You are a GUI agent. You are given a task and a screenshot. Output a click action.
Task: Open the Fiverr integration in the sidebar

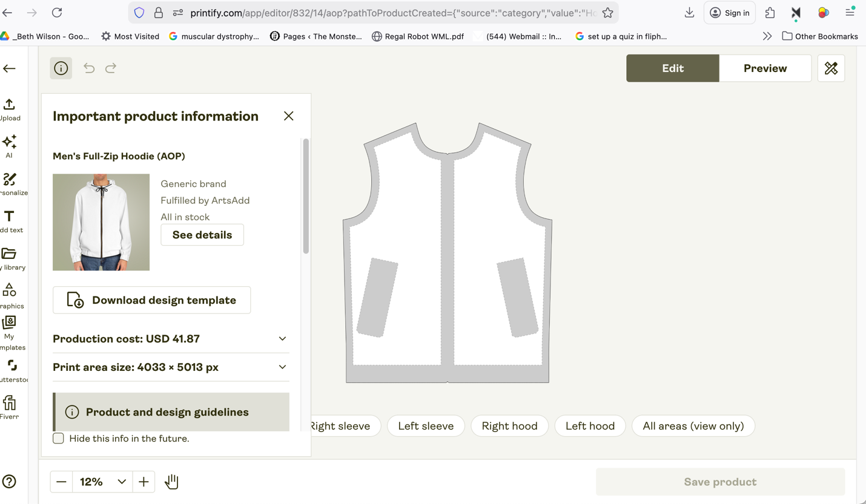[9, 408]
